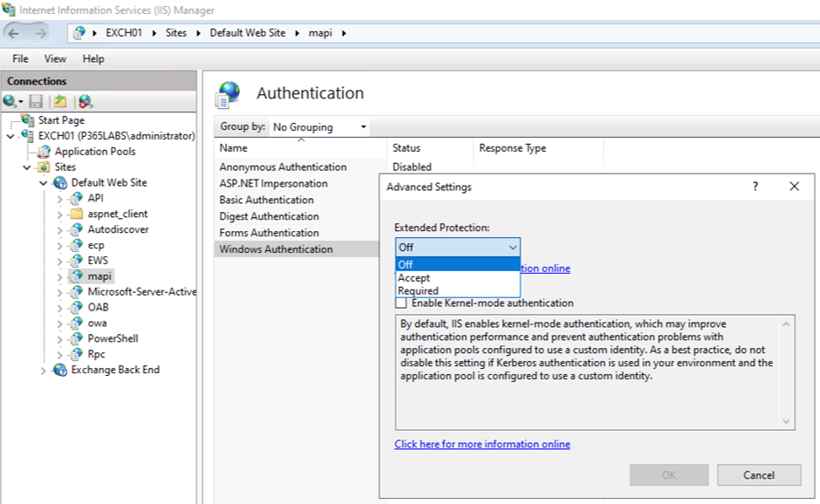
Task: Click the Rpc application icon
Action: pyautogui.click(x=77, y=354)
